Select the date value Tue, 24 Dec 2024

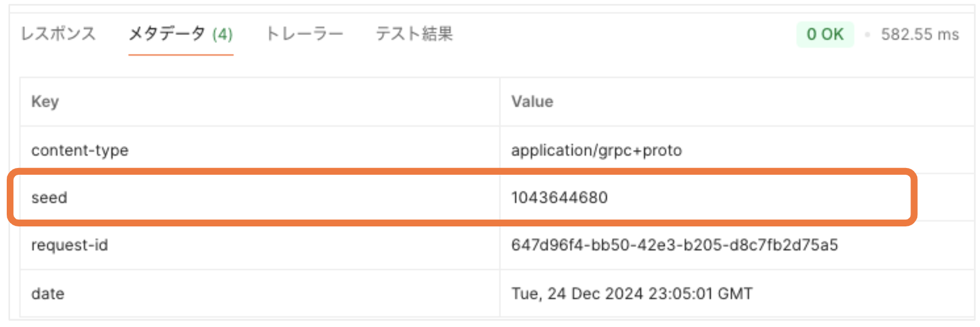click(x=578, y=294)
